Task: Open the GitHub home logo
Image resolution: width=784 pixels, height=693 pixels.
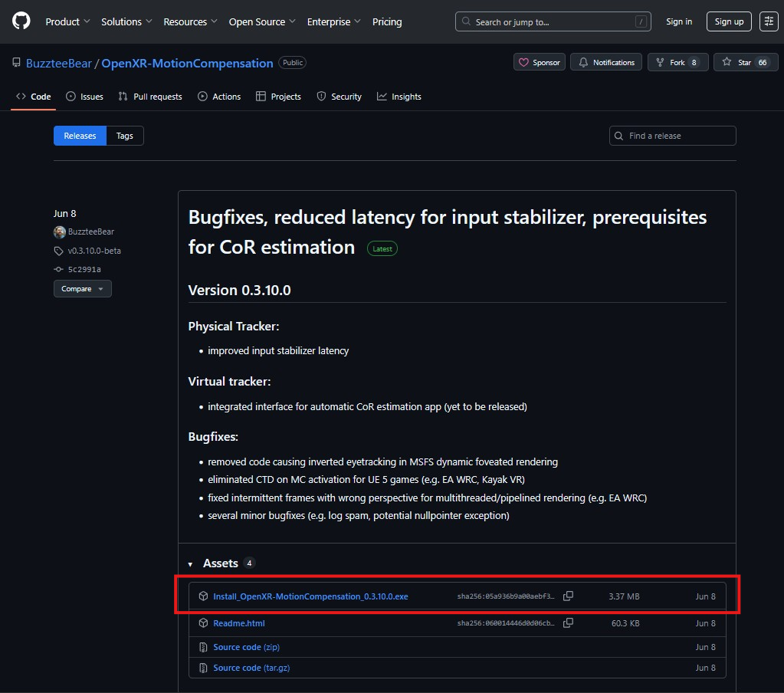Action: tap(21, 21)
